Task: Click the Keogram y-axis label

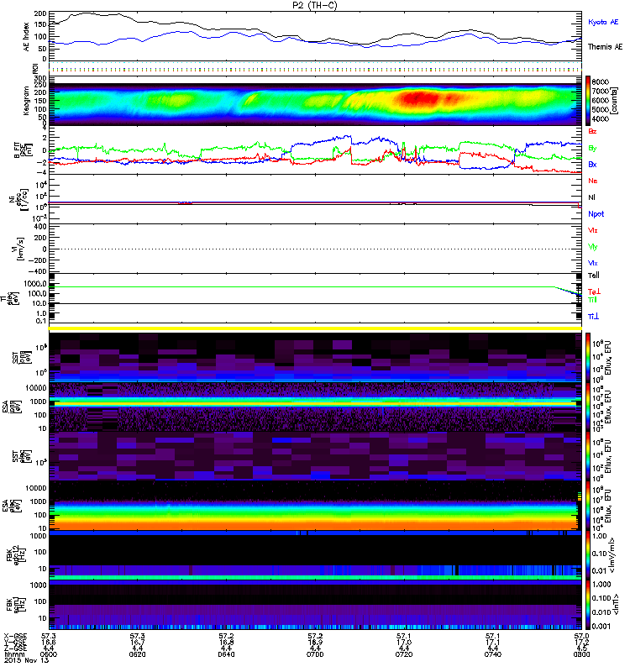Action: point(26,101)
